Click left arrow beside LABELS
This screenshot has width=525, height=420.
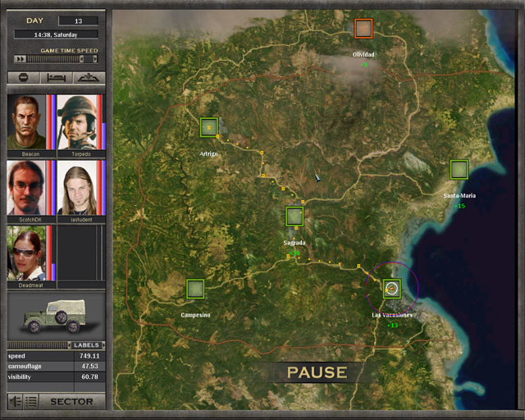click(69, 345)
